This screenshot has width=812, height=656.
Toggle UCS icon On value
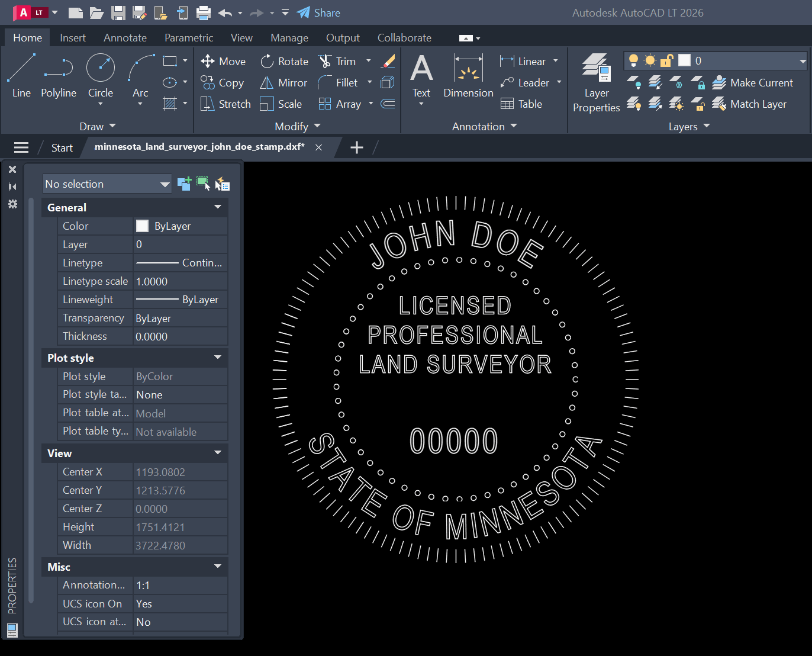[180, 604]
